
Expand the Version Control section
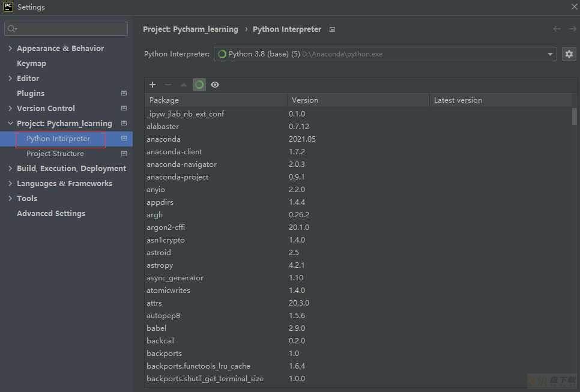click(x=10, y=108)
